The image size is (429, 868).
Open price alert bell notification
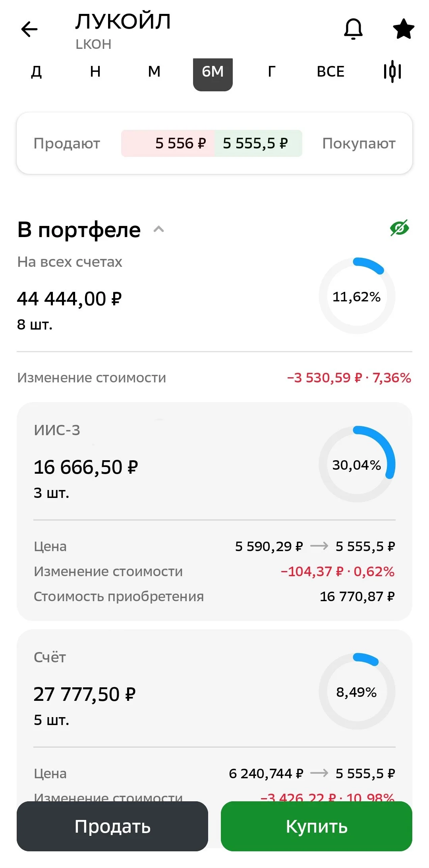tap(353, 29)
